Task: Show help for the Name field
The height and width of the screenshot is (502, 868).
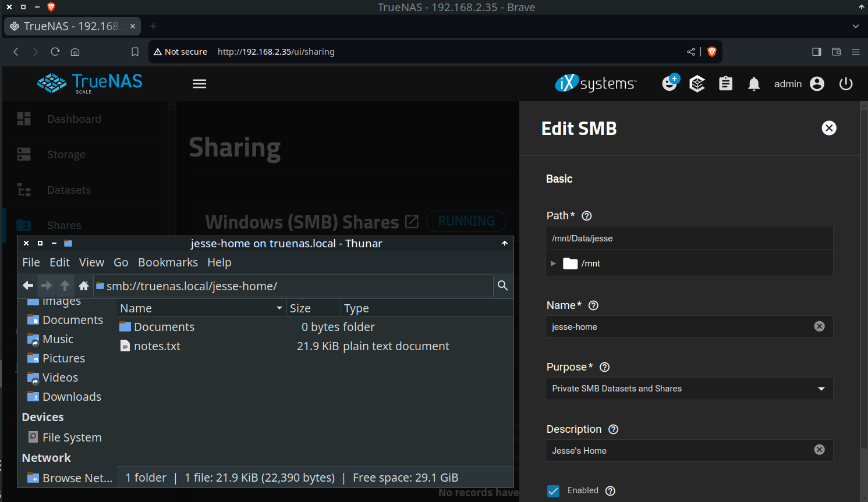Action: [x=593, y=305]
